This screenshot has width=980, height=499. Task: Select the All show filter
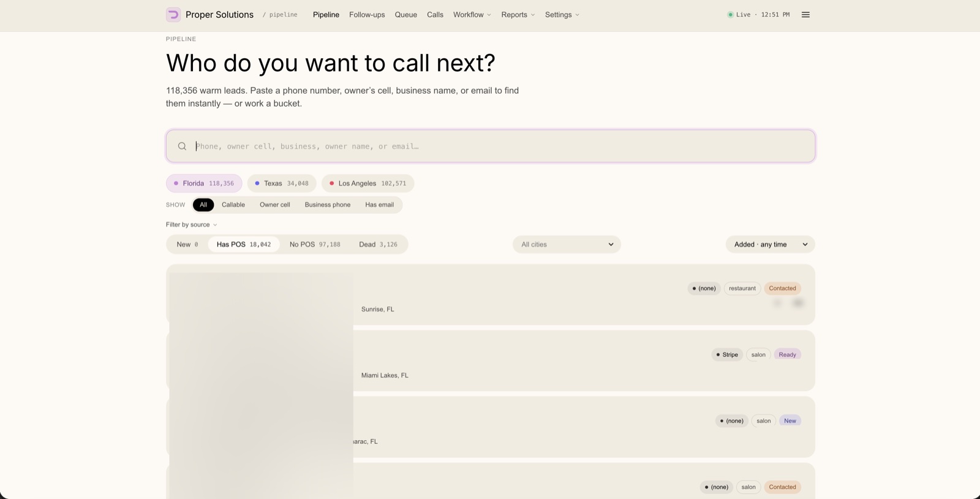click(x=203, y=205)
